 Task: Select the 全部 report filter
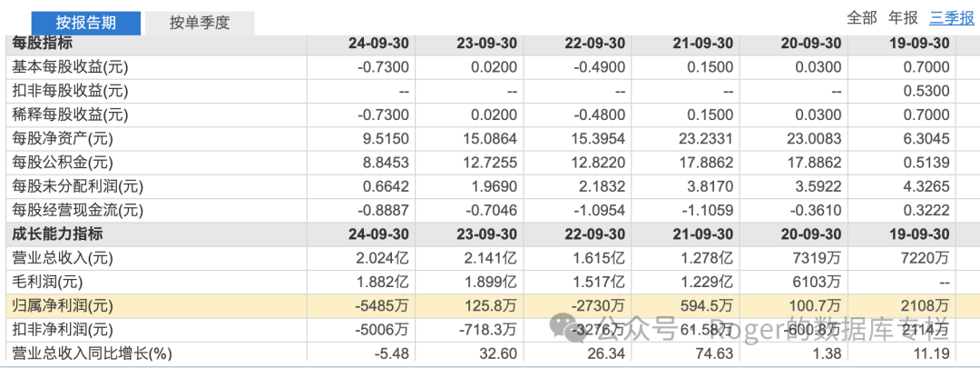point(861,17)
